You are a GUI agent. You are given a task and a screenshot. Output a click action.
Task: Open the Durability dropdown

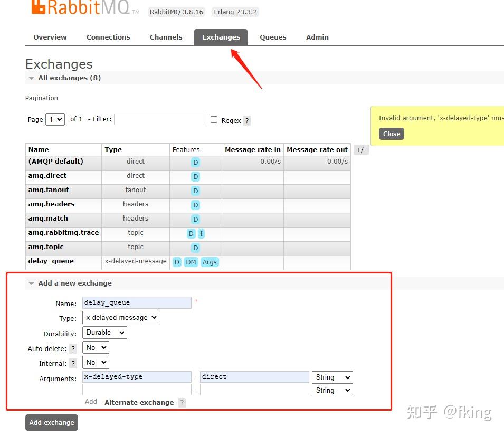click(x=104, y=333)
